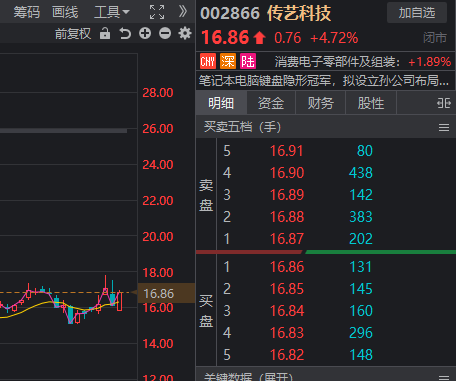Open the 消费电子零部件及组装 sector link
Image resolution: width=456 pixels, height=381 pixels.
337,62
